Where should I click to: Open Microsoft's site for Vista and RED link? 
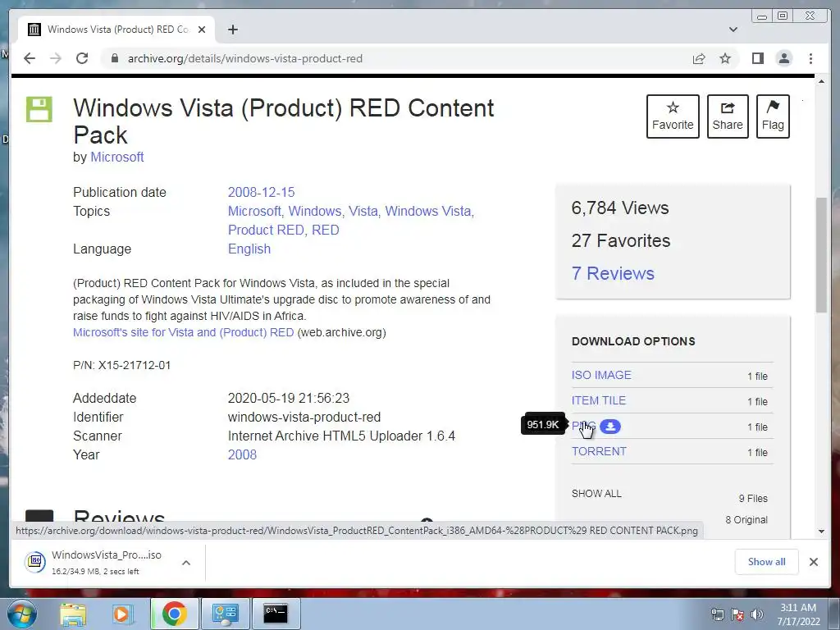[x=183, y=332]
